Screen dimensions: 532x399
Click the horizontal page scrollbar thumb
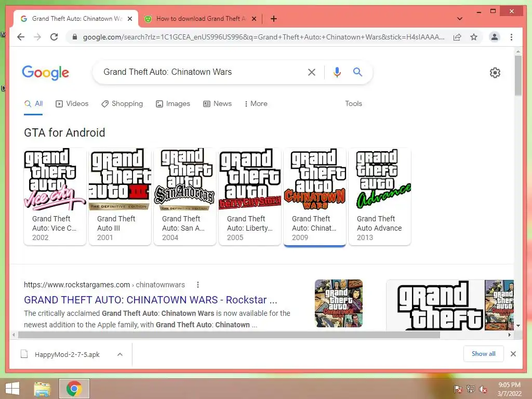coord(229,335)
